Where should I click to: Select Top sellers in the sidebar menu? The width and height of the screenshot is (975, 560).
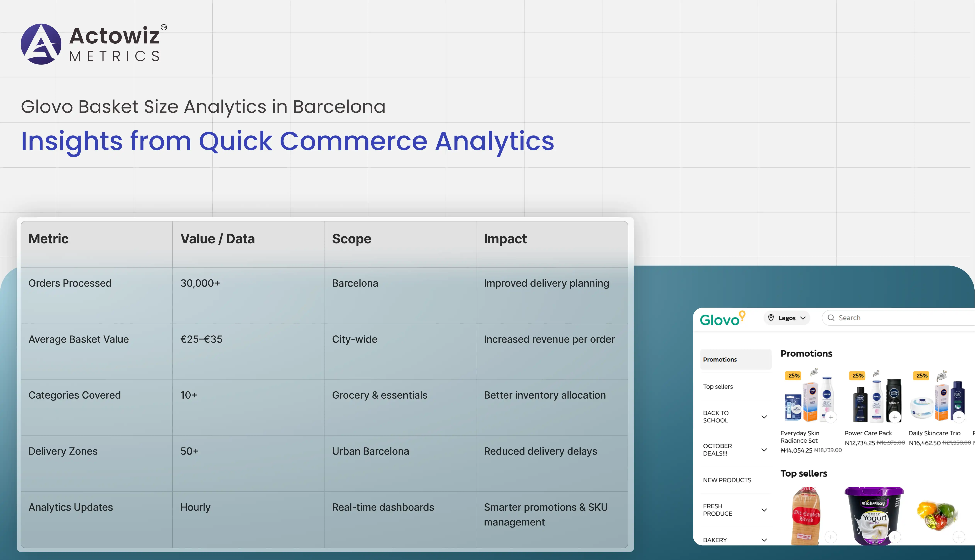(x=718, y=387)
